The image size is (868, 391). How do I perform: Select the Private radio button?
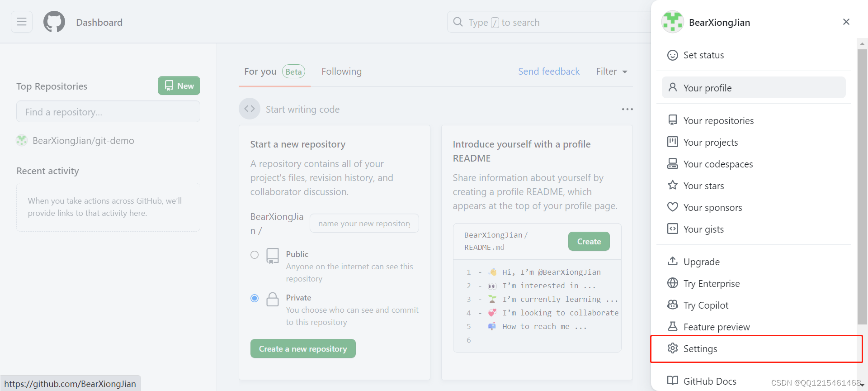click(255, 298)
